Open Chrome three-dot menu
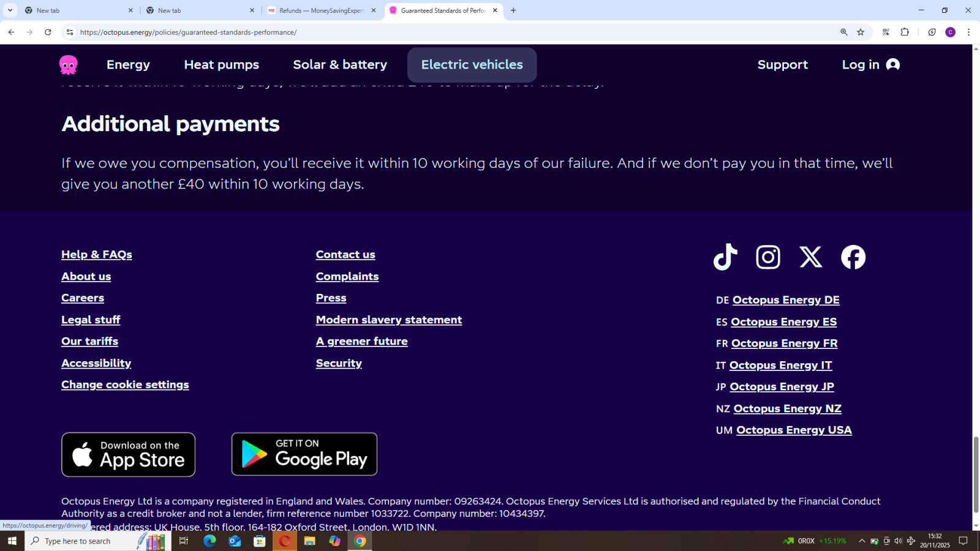 click(968, 32)
